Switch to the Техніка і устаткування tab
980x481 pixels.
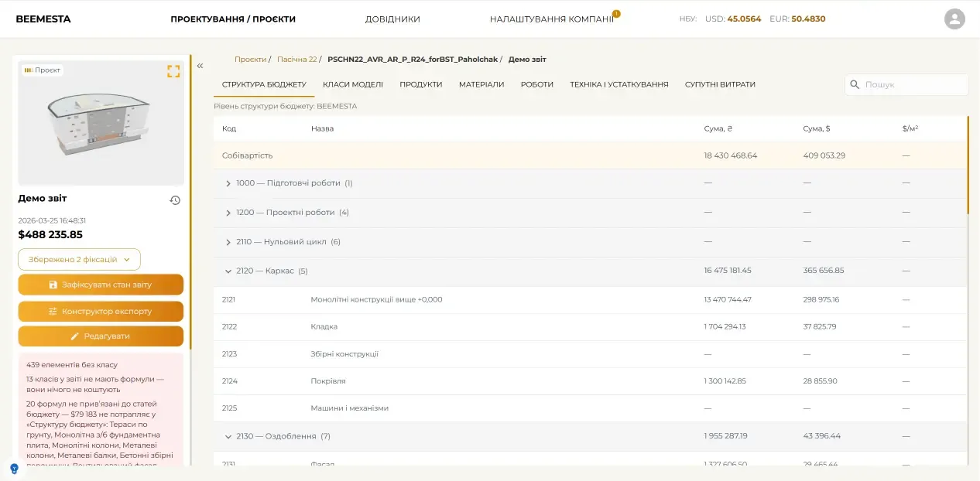619,84
